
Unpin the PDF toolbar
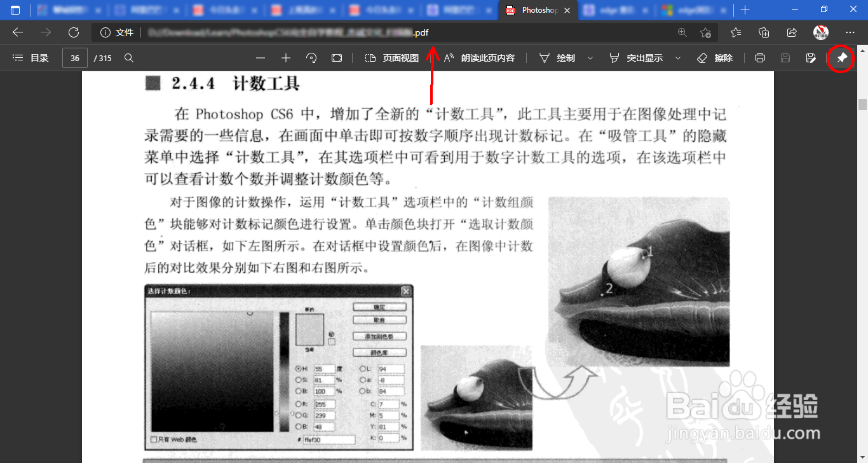(x=842, y=58)
